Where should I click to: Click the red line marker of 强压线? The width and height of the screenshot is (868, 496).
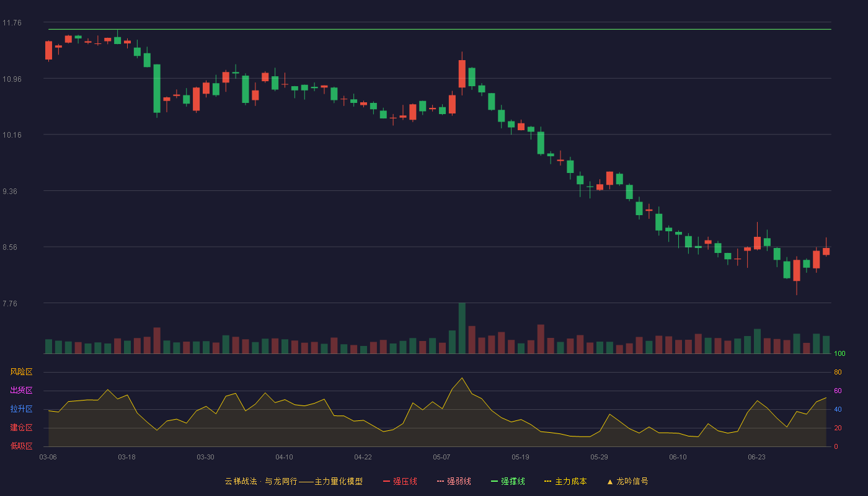pyautogui.click(x=387, y=481)
